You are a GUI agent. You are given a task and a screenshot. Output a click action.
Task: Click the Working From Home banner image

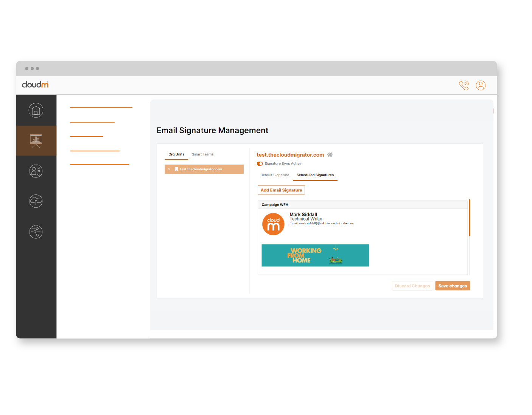[315, 255]
